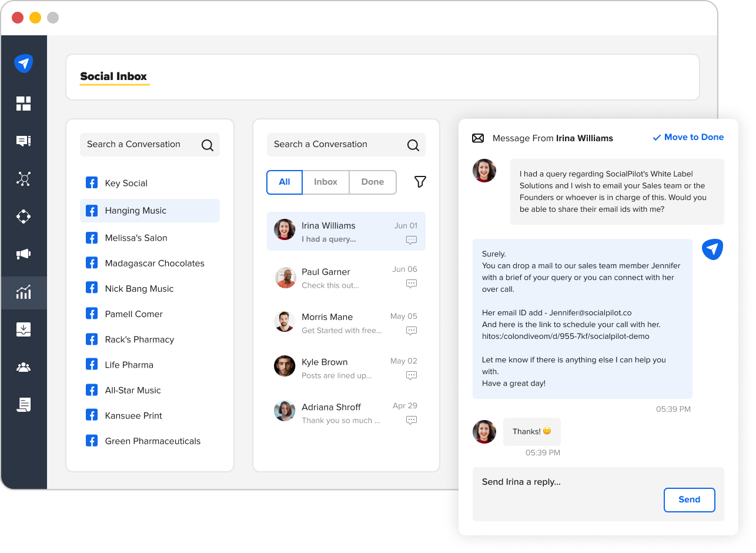Open the analytics chart icon in sidebar
Image resolution: width=756 pixels, height=553 pixels.
(x=24, y=292)
